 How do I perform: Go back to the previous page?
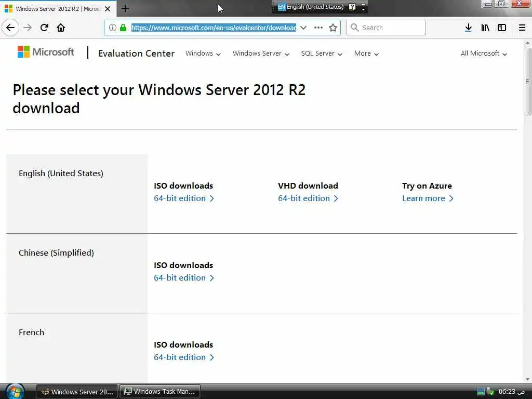click(x=10, y=28)
